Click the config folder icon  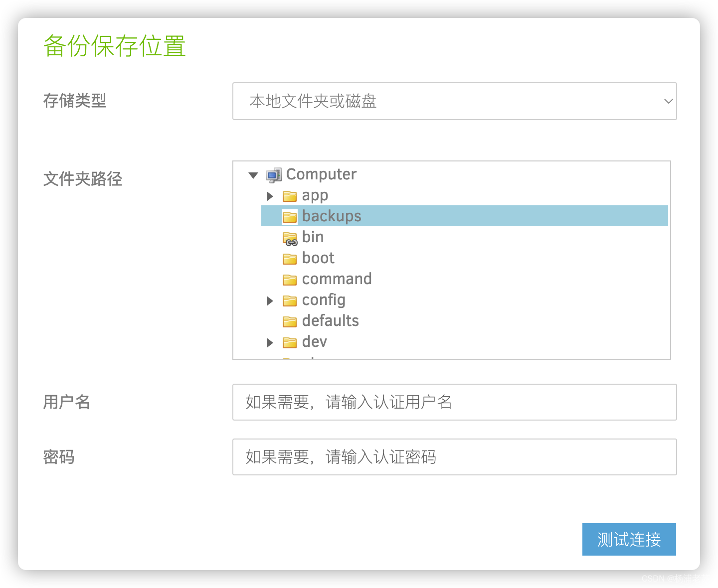tap(290, 300)
